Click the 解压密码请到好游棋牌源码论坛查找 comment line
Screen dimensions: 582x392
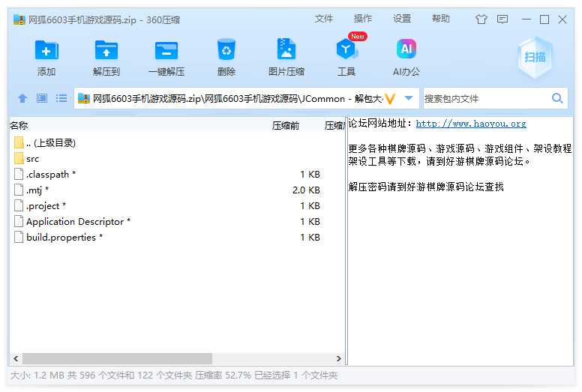coord(426,187)
